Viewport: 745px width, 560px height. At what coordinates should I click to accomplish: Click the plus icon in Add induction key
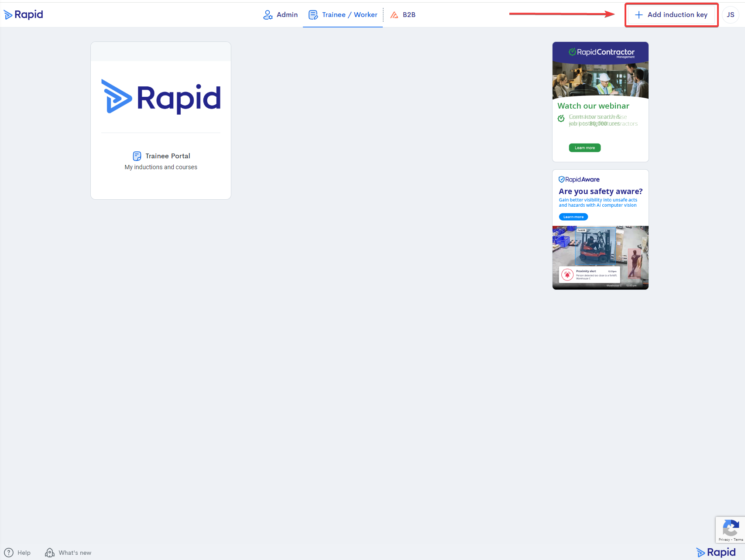click(639, 15)
